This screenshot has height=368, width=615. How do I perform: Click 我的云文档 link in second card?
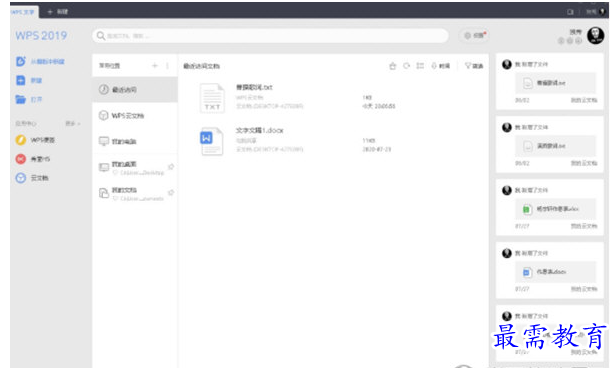(x=584, y=163)
